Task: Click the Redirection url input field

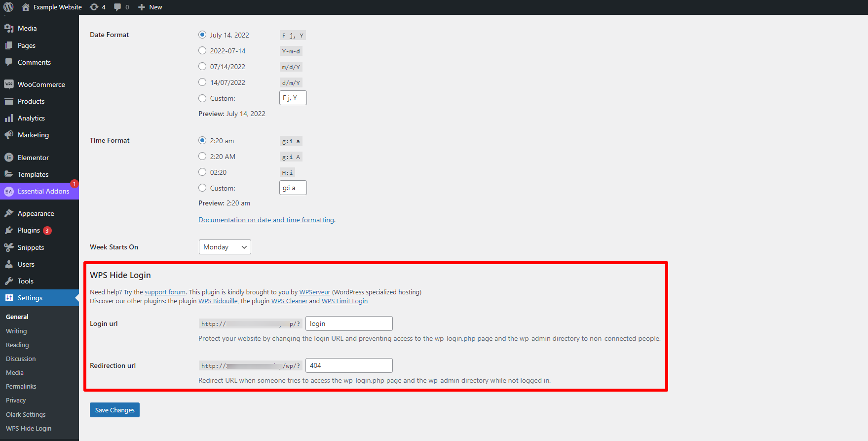Action: point(349,365)
